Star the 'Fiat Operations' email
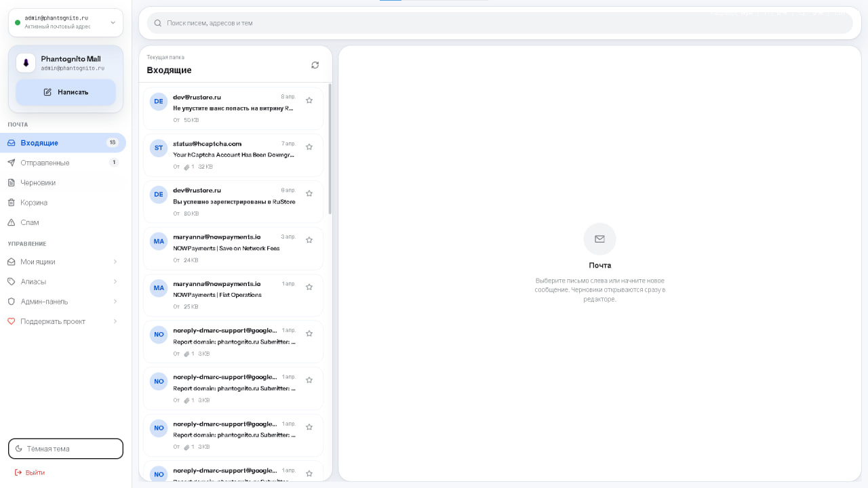The width and height of the screenshot is (868, 488). [x=309, y=287]
